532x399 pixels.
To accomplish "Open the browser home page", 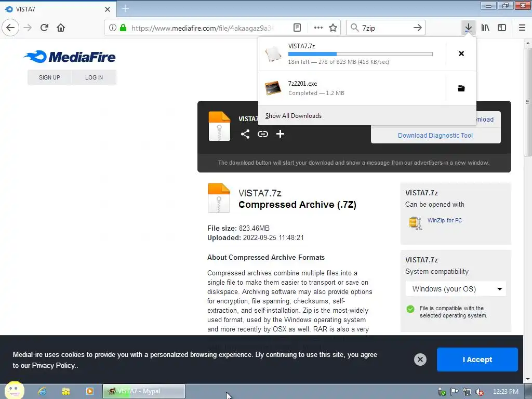I will coord(61,28).
